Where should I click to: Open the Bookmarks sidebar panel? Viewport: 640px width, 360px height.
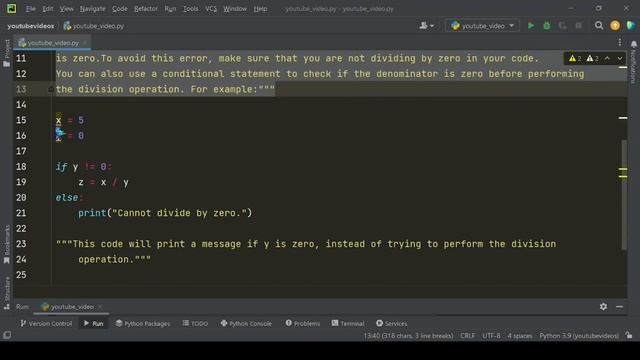pyautogui.click(x=7, y=245)
